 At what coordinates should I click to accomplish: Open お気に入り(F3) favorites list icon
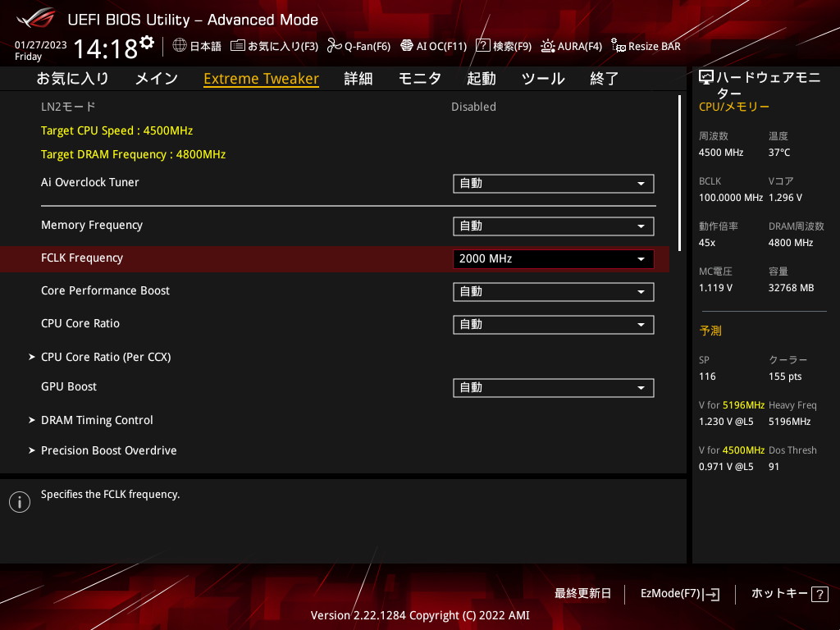tap(237, 46)
